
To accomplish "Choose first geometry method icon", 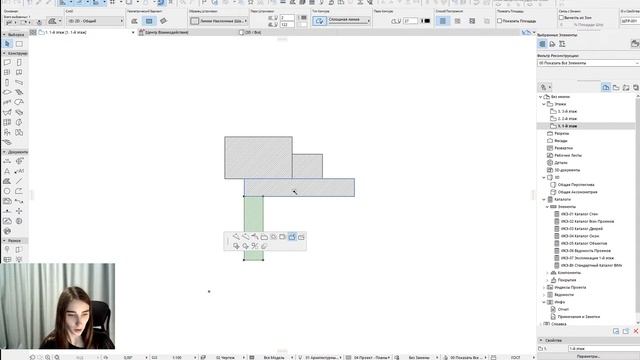I will click(x=134, y=21).
